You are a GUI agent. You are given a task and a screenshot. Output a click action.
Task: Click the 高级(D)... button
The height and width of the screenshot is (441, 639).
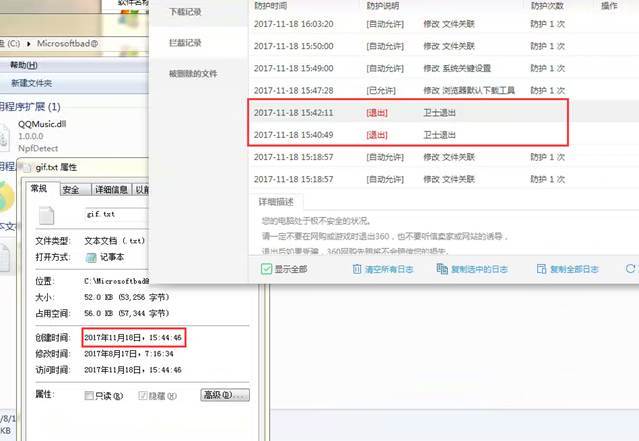tap(225, 394)
